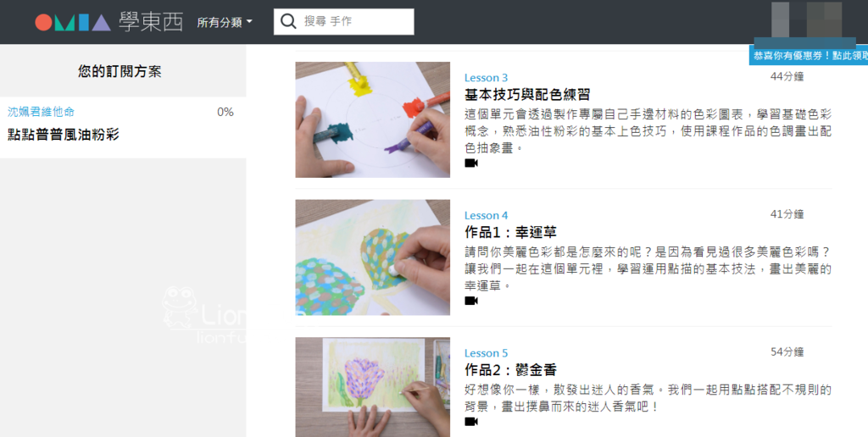Click the Lesson 3 color wheel thumbnail
Viewport: 868px width, 437px height.
point(373,119)
